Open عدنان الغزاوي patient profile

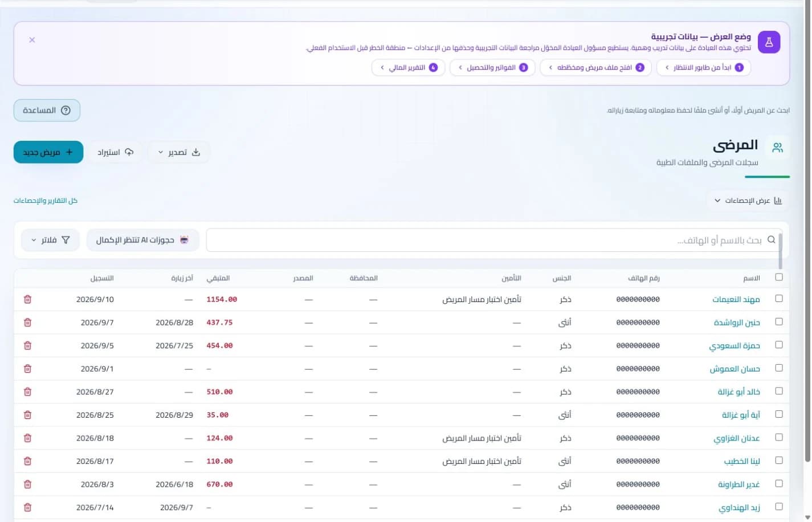pyautogui.click(x=737, y=438)
